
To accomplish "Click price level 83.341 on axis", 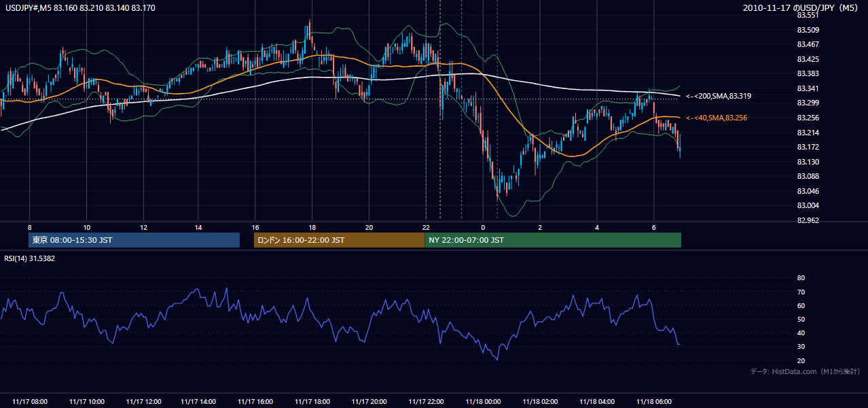I will 807,88.
